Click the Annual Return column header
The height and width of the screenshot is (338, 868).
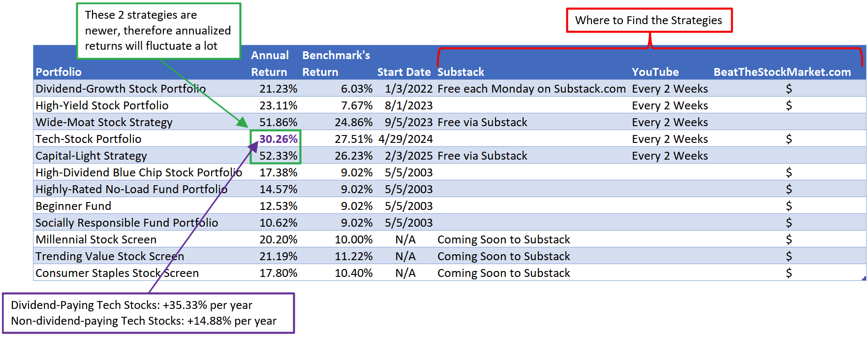coord(270,64)
